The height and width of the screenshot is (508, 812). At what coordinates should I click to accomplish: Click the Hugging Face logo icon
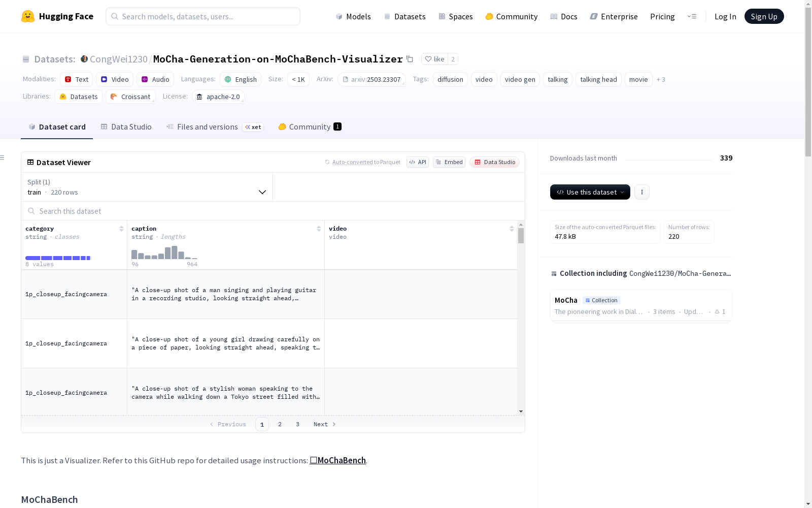[28, 16]
